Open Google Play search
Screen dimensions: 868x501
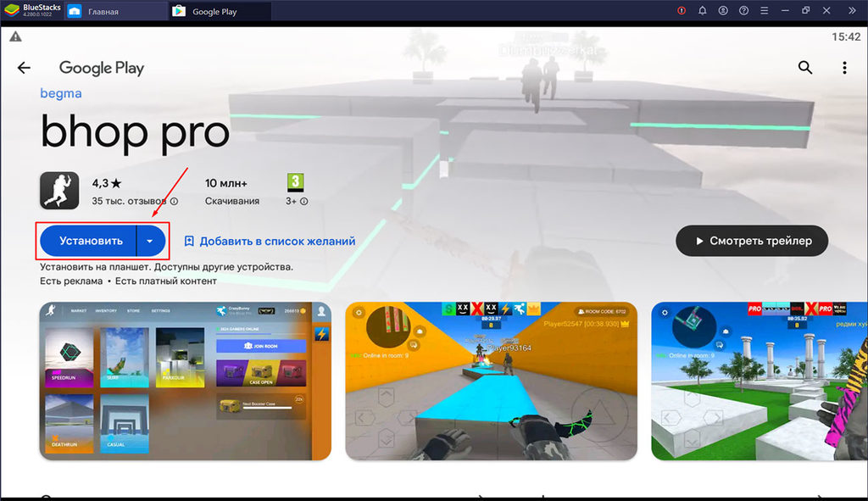click(x=805, y=68)
